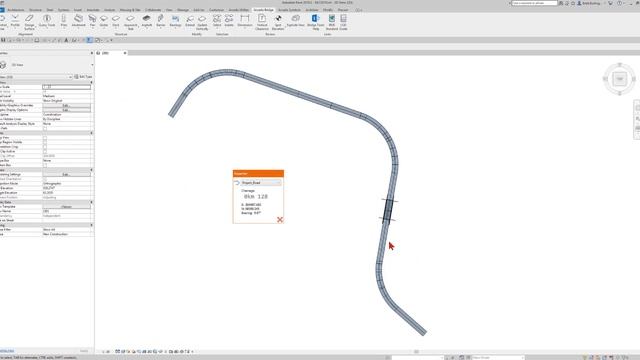Open the Approach Slab tool
Image resolution: width=640 pixels, height=360 pixels.
[131, 22]
